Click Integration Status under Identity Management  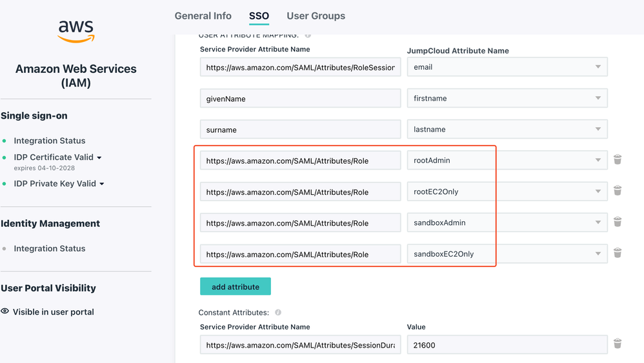pos(49,249)
